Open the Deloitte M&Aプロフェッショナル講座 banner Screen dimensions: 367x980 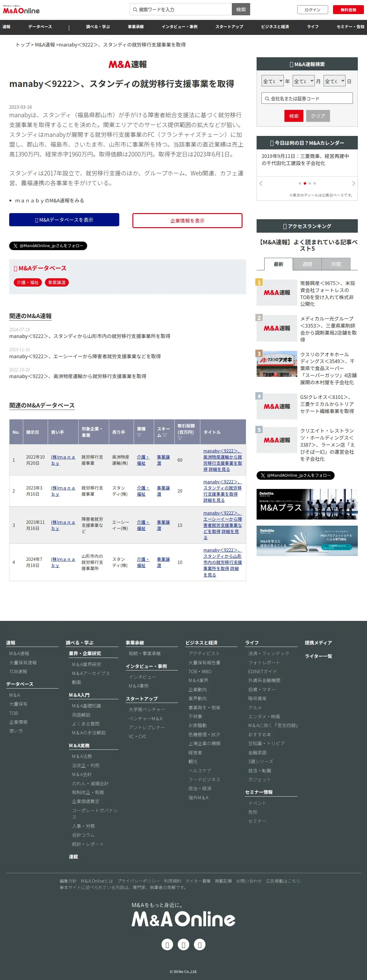[307, 541]
